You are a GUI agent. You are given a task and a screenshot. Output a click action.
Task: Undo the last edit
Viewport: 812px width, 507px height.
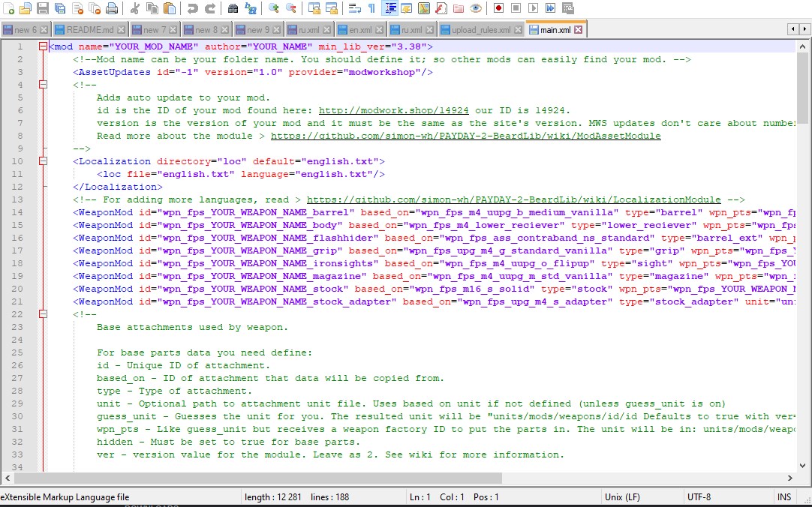point(193,8)
